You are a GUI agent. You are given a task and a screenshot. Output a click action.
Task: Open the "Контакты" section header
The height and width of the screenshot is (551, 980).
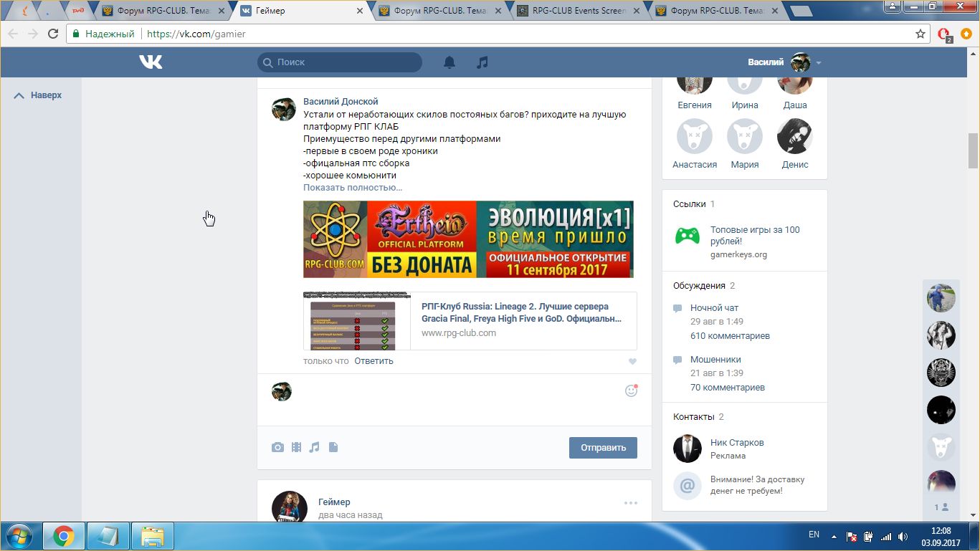(693, 417)
